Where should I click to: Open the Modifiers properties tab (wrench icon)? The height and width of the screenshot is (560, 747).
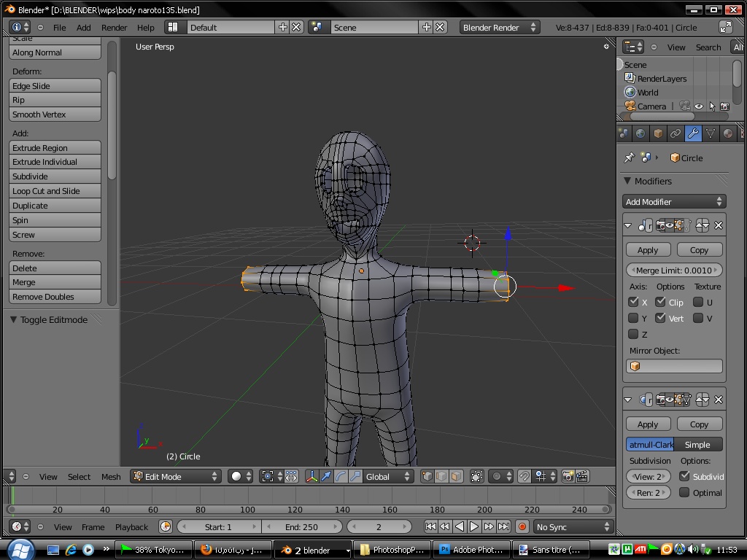pyautogui.click(x=693, y=134)
